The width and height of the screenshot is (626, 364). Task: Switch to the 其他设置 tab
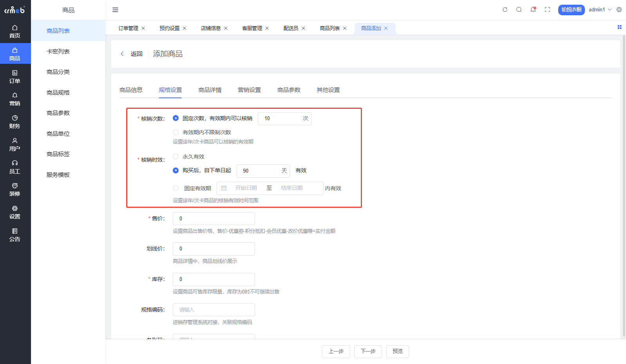coord(328,90)
